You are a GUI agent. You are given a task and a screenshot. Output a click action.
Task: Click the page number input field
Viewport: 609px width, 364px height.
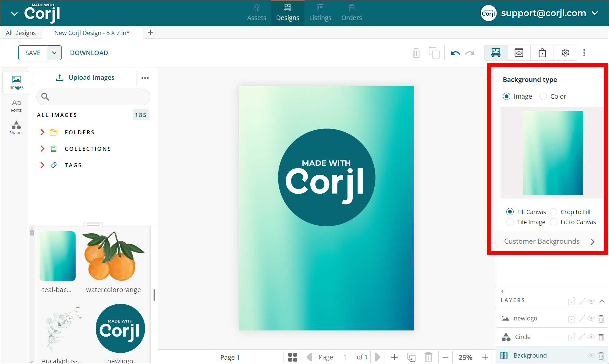345,357
